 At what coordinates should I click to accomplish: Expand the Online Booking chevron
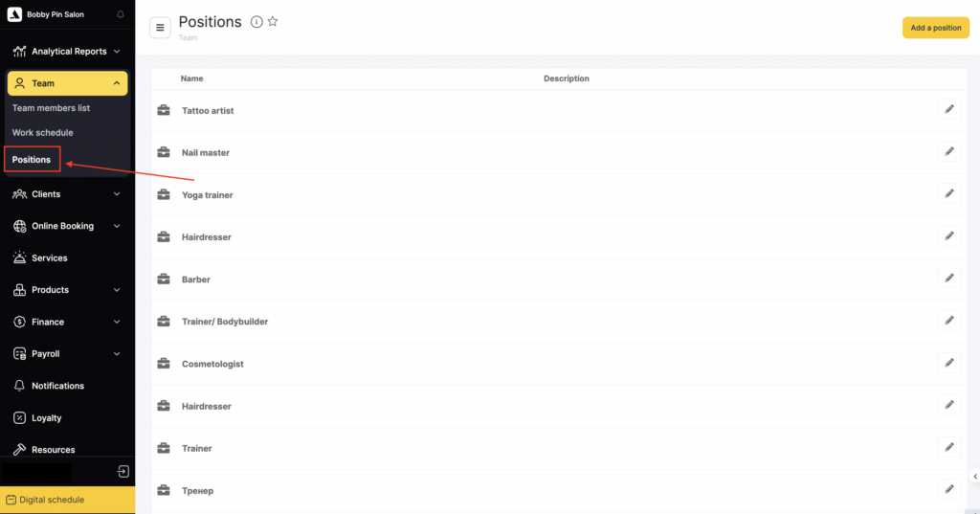[x=117, y=226]
